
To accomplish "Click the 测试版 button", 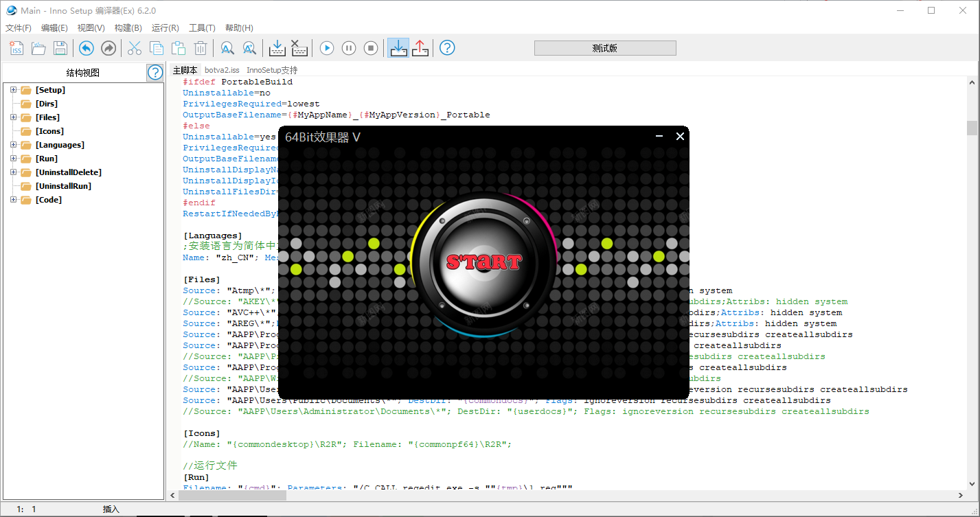I will pos(605,48).
